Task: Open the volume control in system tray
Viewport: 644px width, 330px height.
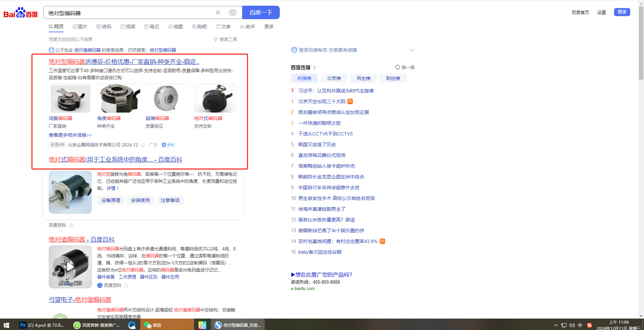Action: (572, 325)
